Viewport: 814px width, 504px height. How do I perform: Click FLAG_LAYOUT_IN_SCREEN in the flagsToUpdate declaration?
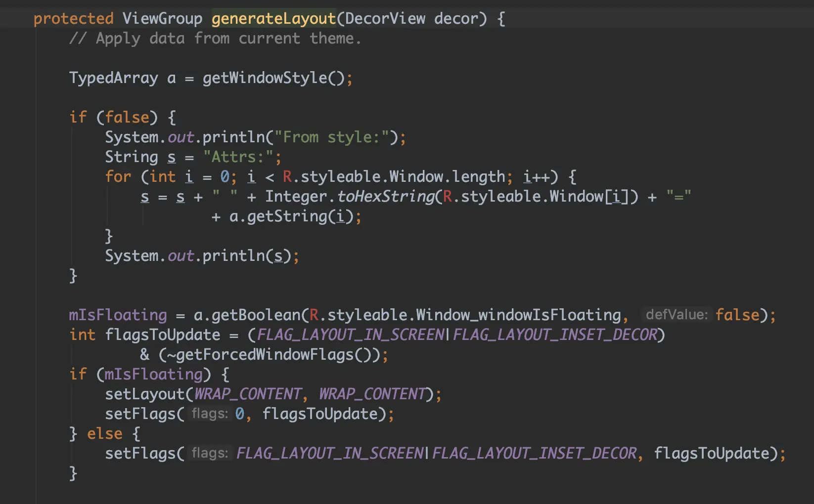351,335
